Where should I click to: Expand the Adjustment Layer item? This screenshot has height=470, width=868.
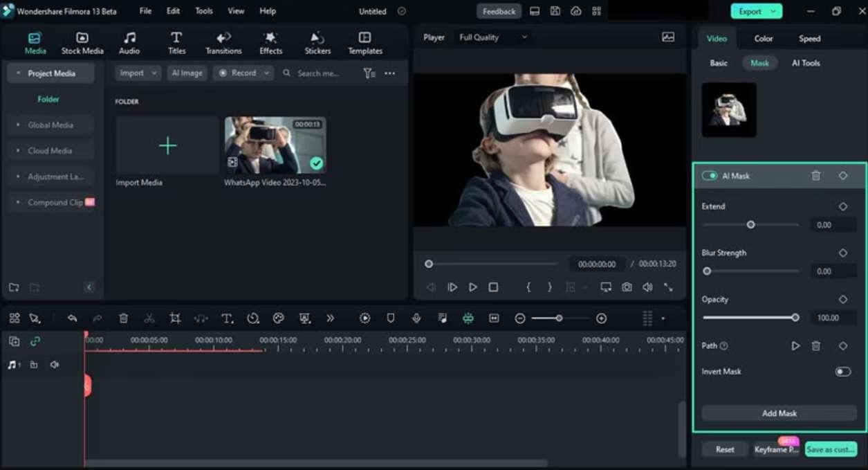pyautogui.click(x=50, y=177)
